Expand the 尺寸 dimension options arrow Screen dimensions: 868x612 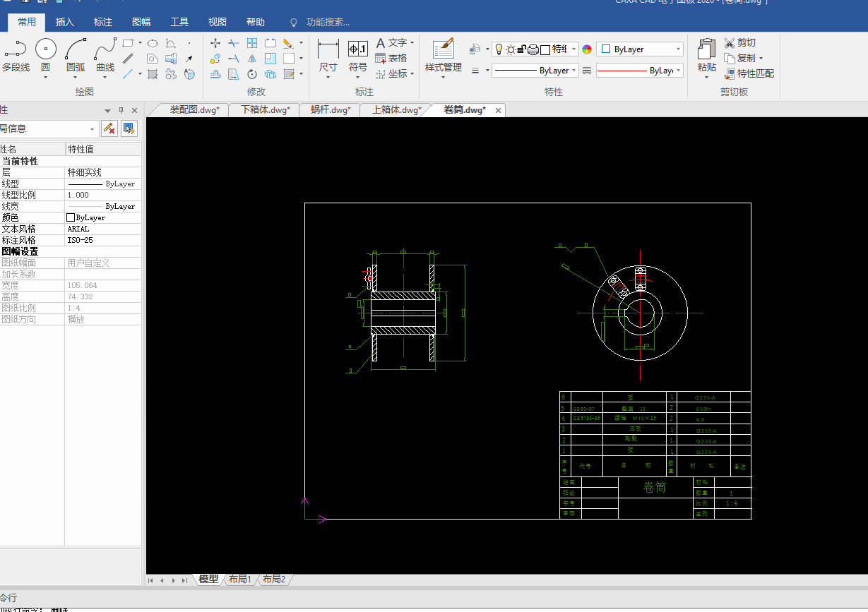click(x=328, y=77)
